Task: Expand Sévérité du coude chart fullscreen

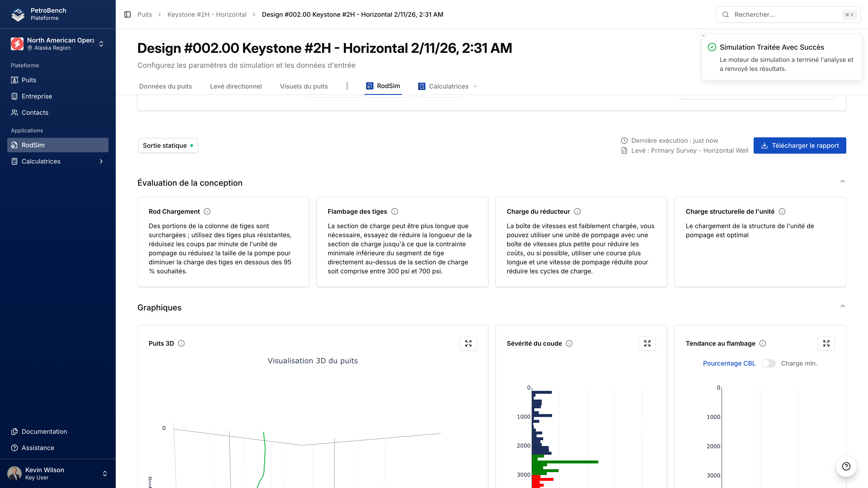Action: pyautogui.click(x=647, y=343)
